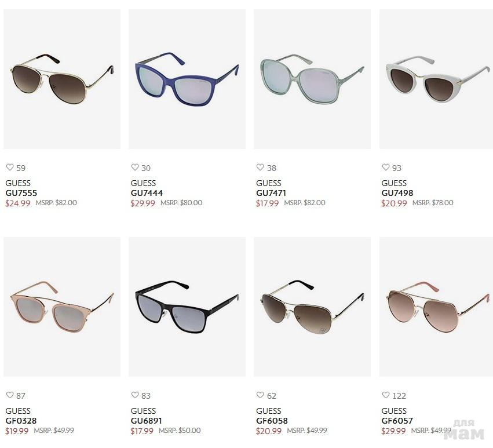Favorite the GF0328 sunglasses heart icon
This screenshot has width=493, height=448.
(10, 395)
